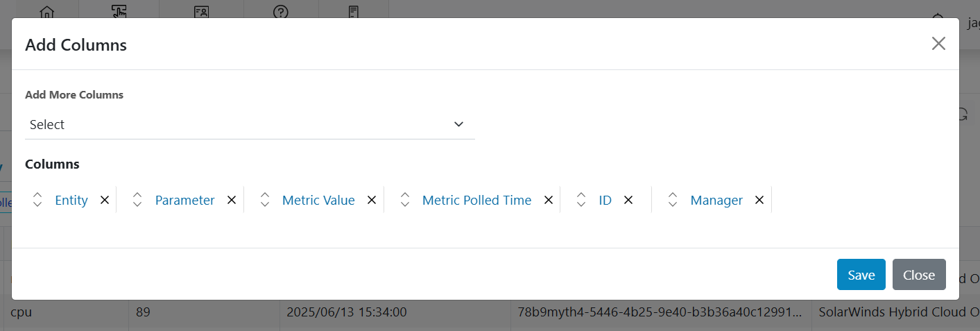The image size is (980, 331).
Task: Remove the Metric Polled Time column
Action: tap(548, 200)
